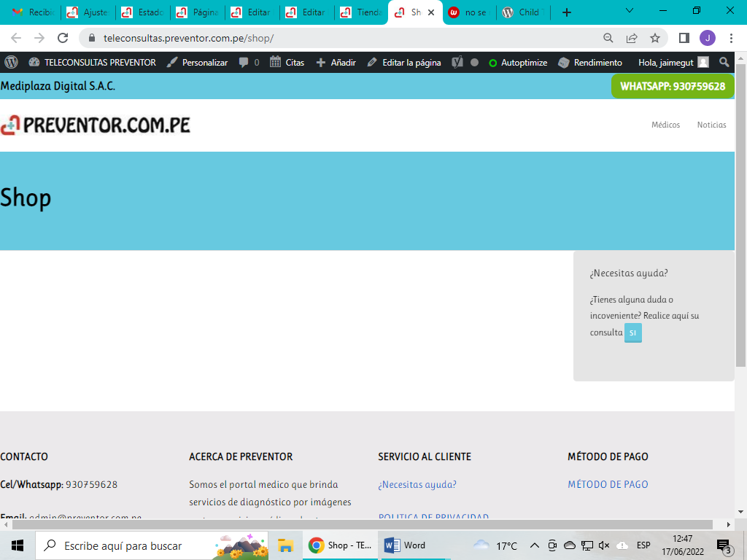Click the admin bar search magnifier
This screenshot has width=747, height=560.
[724, 63]
